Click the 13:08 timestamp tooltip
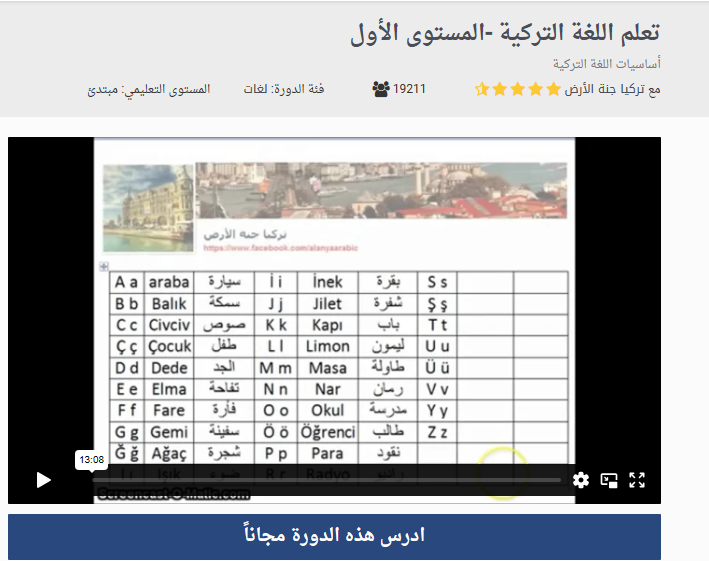Screen dimensions: 709x561 pos(91,460)
